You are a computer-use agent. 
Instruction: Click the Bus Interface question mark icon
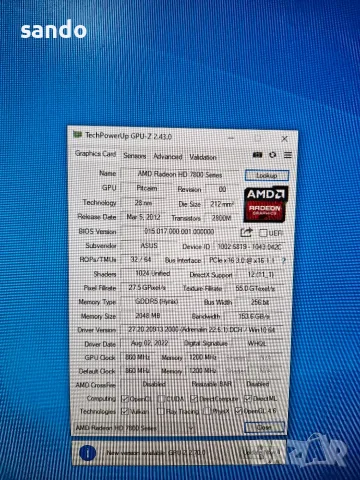(284, 260)
